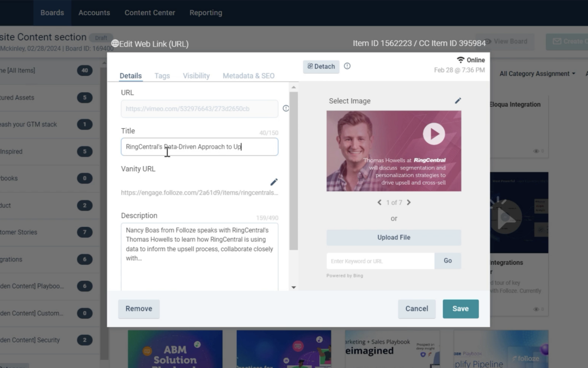Open the Metadata & SEO tab
This screenshot has width=588, height=368.
[x=249, y=76]
